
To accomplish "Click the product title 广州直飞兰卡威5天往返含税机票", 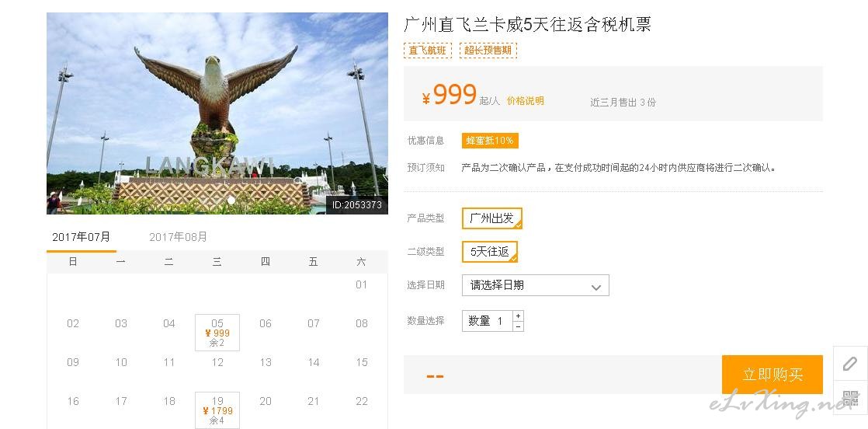I will [x=527, y=24].
